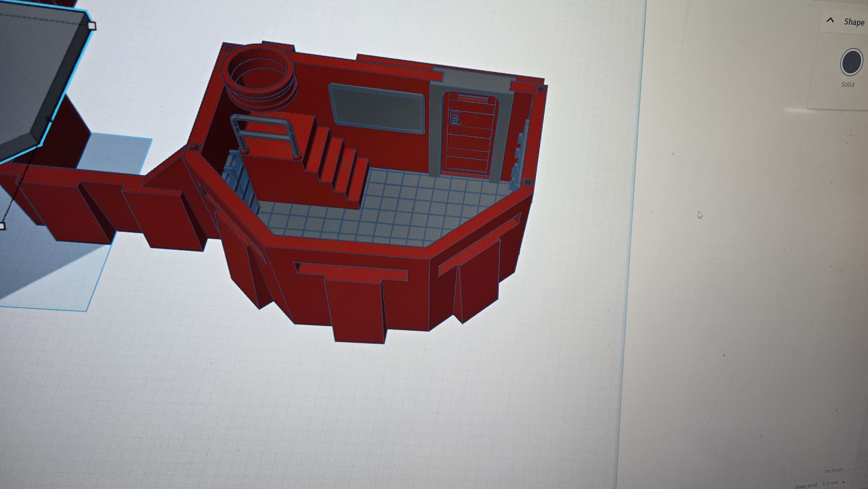Image resolution: width=868 pixels, height=489 pixels.
Task: Open the Settings button
Action: 833,471
